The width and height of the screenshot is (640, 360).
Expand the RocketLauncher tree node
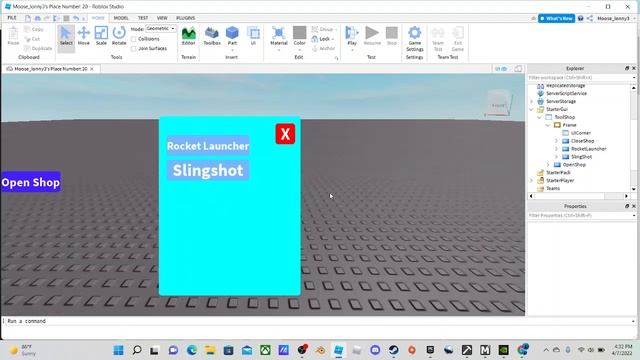(x=556, y=149)
